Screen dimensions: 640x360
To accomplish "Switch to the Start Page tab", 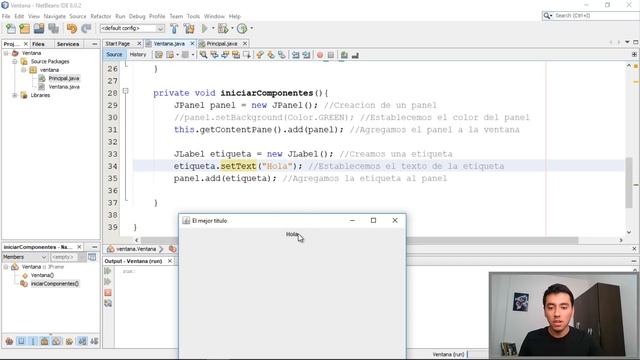I will 118,43.
